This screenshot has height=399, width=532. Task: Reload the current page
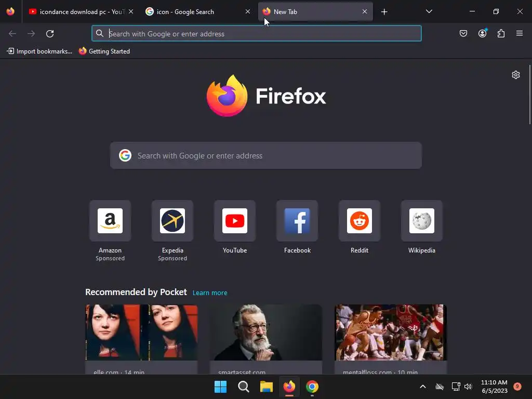click(50, 34)
